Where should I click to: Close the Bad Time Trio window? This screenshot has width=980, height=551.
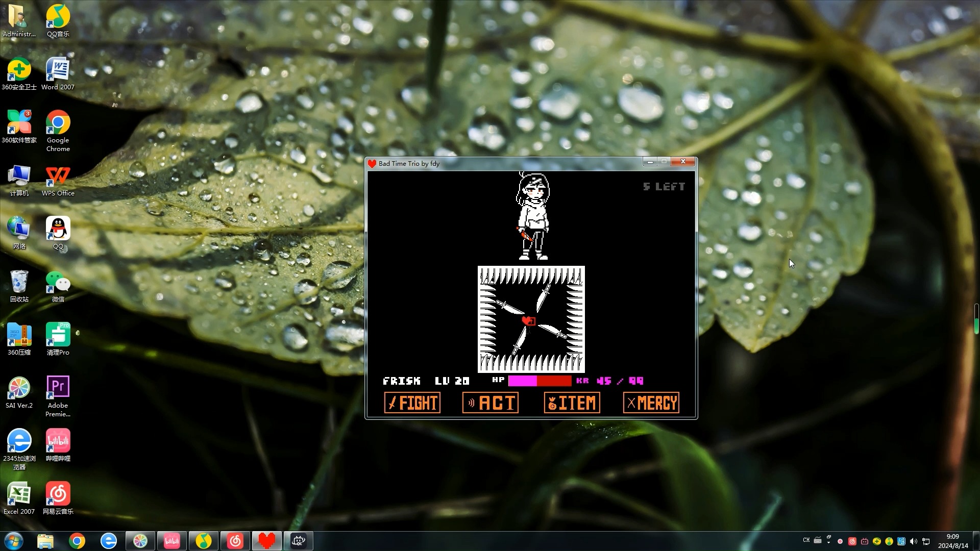(683, 162)
